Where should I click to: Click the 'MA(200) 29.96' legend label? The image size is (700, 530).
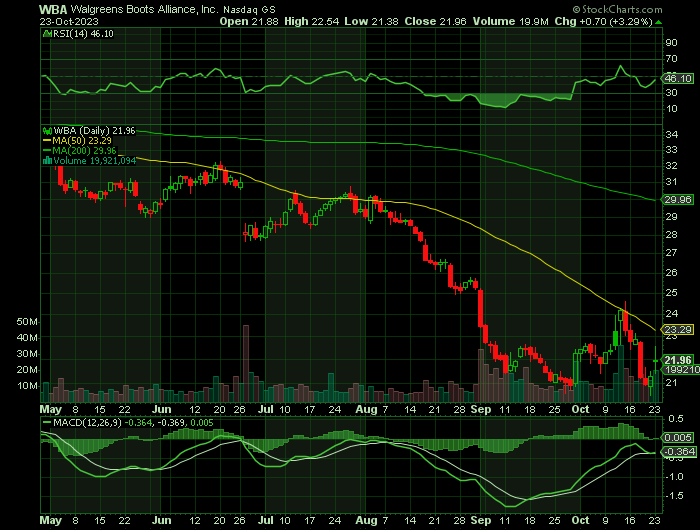point(84,150)
